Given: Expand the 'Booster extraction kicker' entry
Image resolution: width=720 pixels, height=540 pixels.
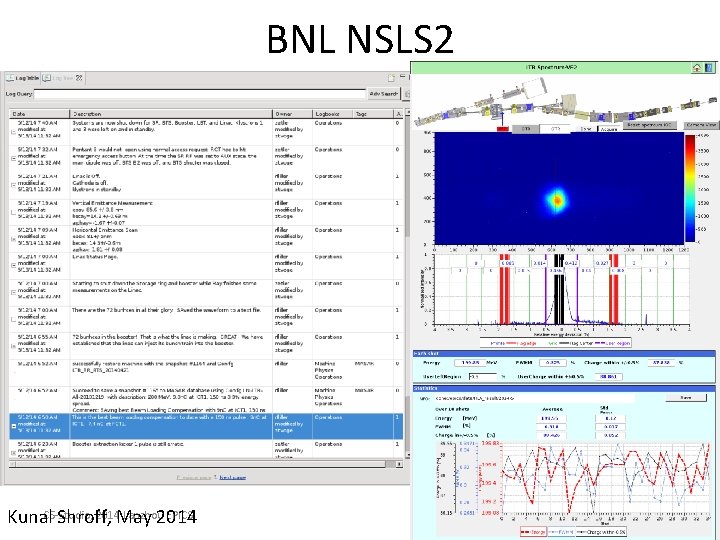Looking at the screenshot, I should pos(13,453).
